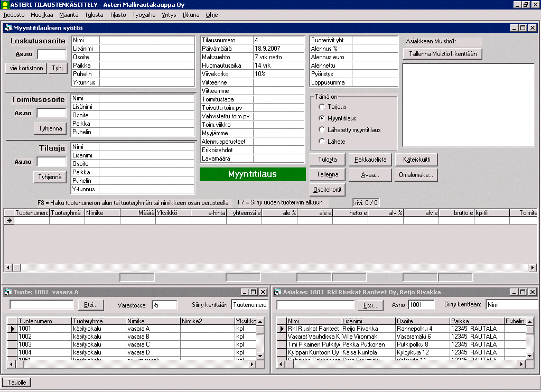Click the Tuote window title icon
541x392 pixels.
click(x=8, y=292)
